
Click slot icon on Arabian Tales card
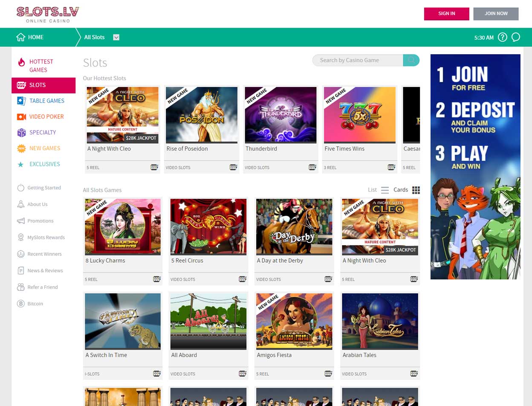pos(414,374)
